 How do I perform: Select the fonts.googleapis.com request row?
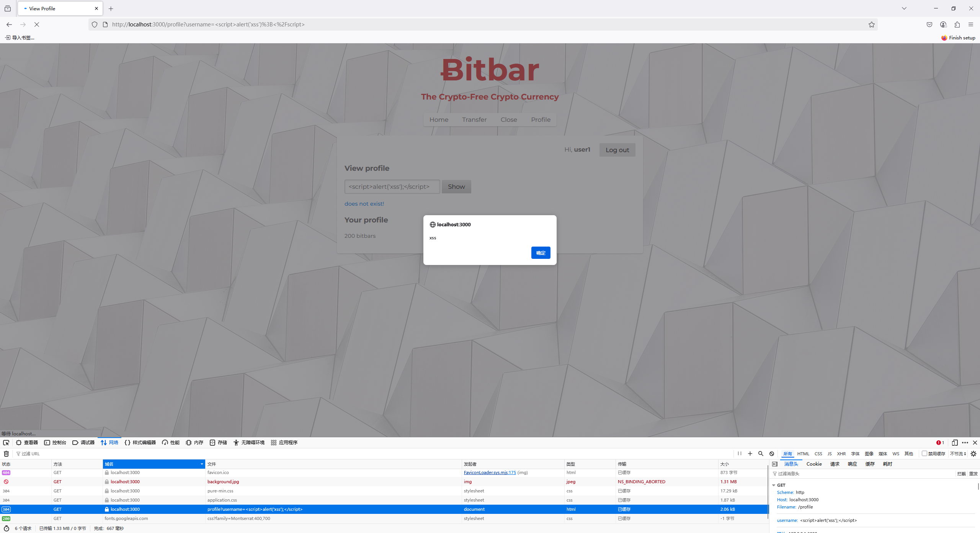384,518
